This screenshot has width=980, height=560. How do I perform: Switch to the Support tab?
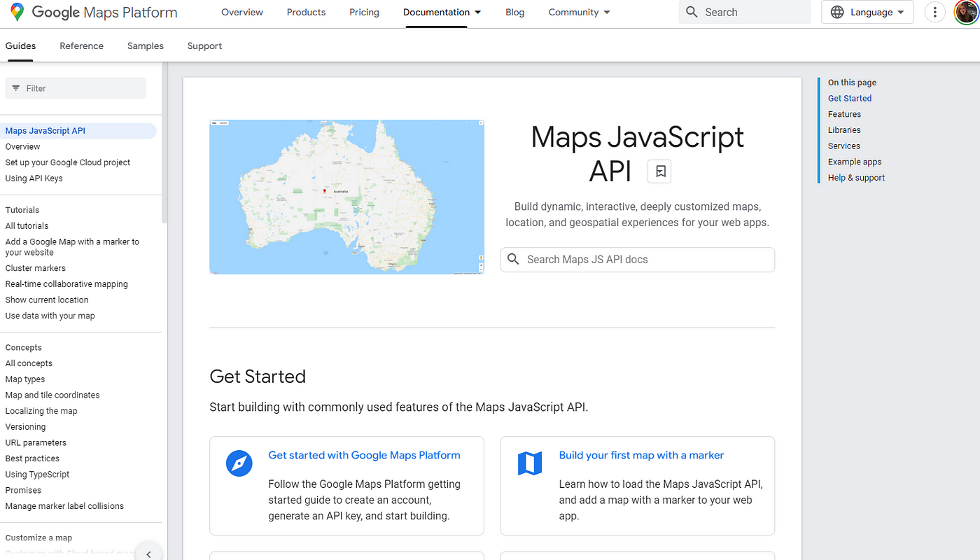coord(204,46)
